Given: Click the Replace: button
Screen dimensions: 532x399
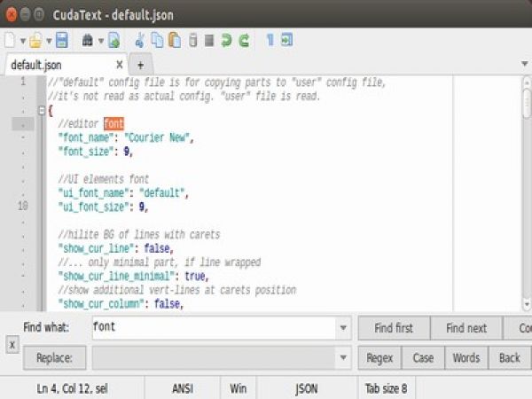Looking at the screenshot, I should [55, 357].
